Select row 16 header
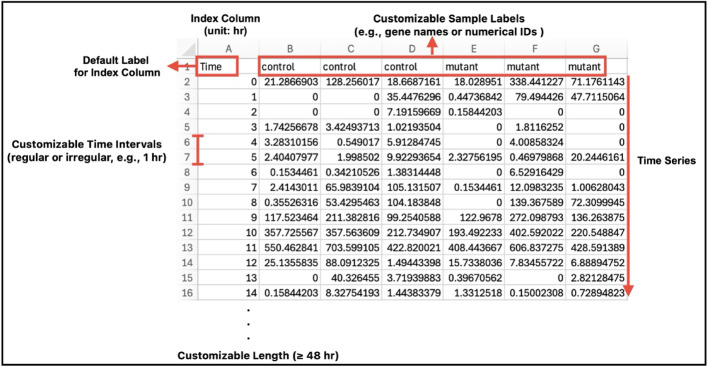Viewport: 708px width, 367px height. [x=187, y=293]
